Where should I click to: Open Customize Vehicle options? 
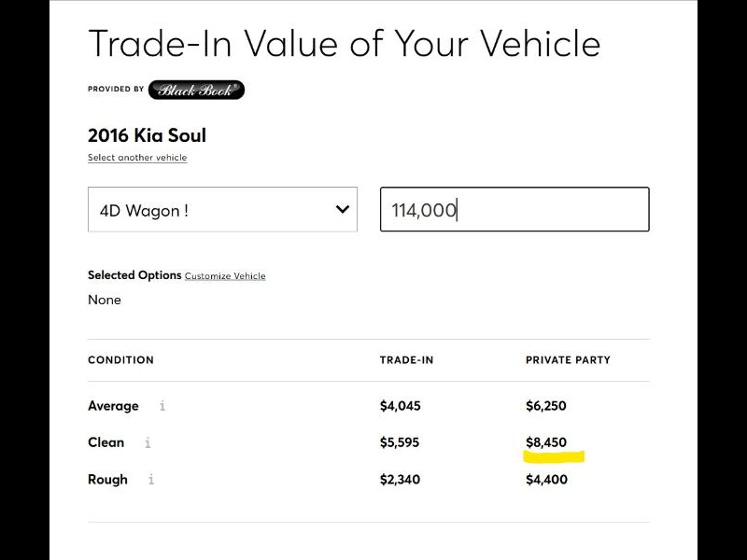[x=225, y=275]
